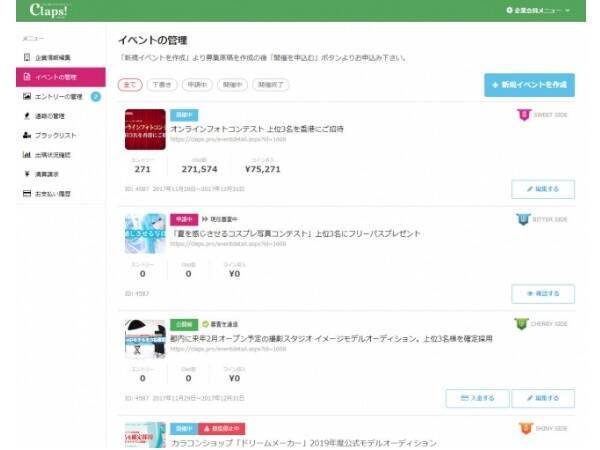Click the value 271,574
Screen dimensions: 600x450
point(199,169)
